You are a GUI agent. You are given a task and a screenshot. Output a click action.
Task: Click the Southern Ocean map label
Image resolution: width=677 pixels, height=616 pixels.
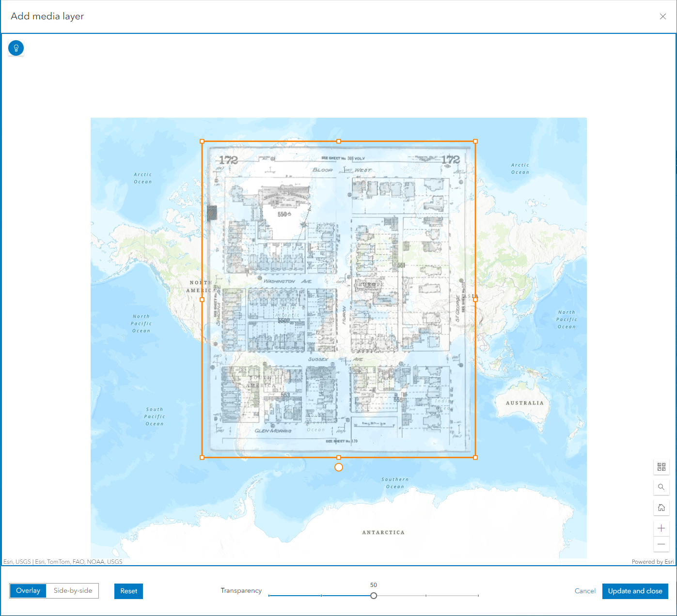click(395, 483)
